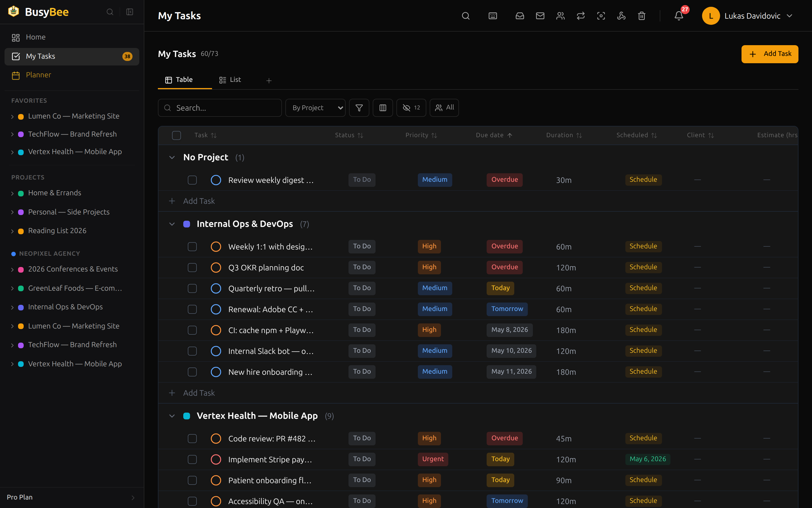Open the webhook integrations icon
Viewport: 812px width, 508px height.
point(621,16)
